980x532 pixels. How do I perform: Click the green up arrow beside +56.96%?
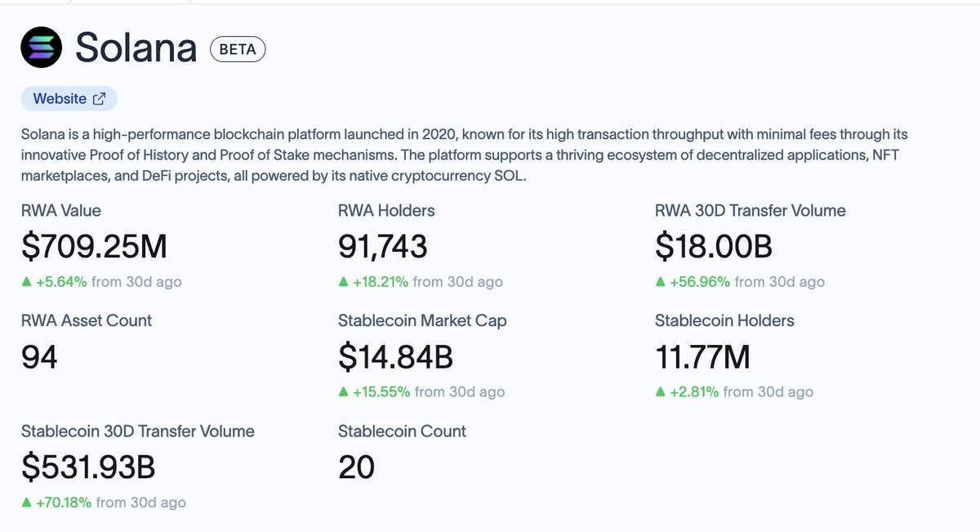tap(661, 282)
